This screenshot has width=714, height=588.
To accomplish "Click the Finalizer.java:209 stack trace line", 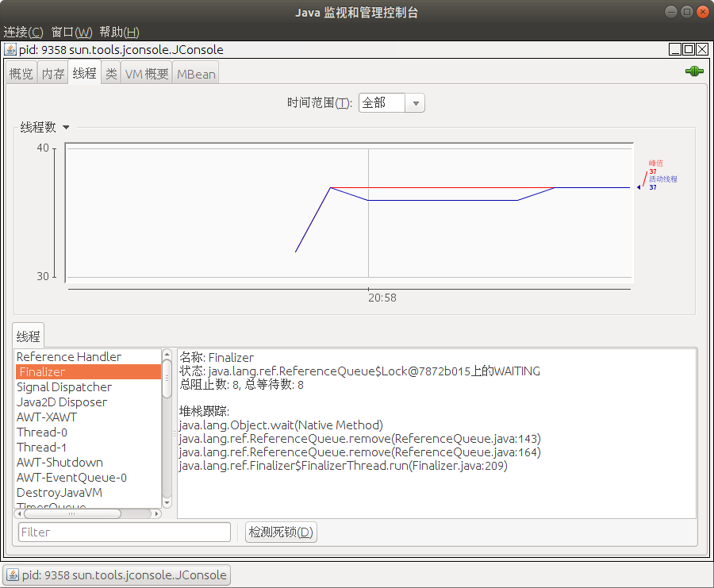I will [x=344, y=466].
